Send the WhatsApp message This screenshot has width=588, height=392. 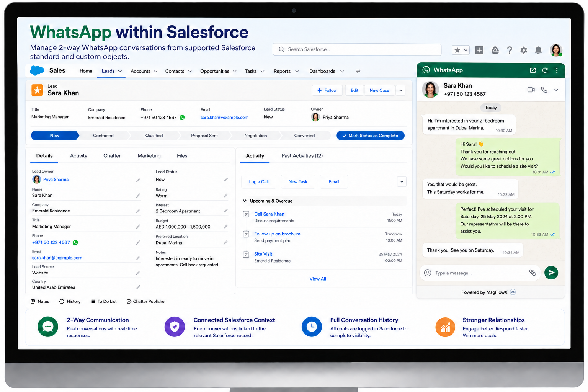551,273
